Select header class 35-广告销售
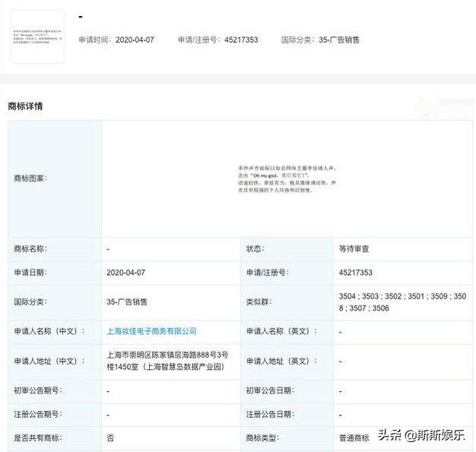Screen dimensions: 476x452 point(339,40)
